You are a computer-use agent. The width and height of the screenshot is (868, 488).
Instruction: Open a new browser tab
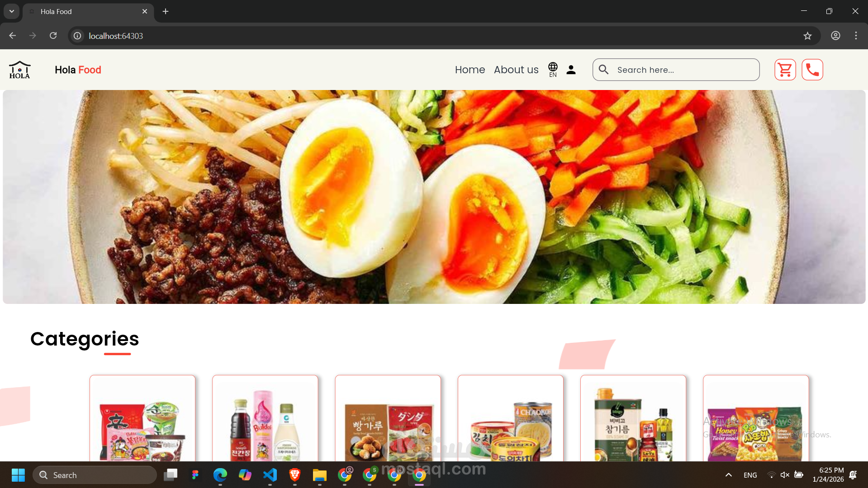(x=166, y=11)
